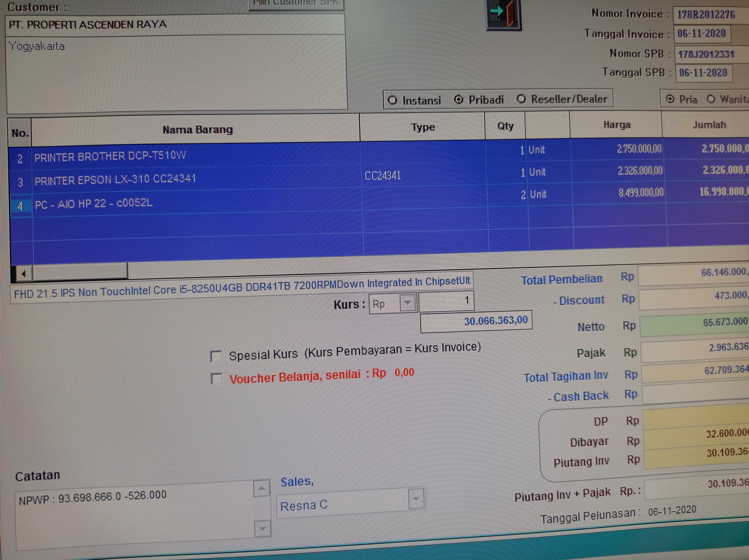Click the Nama Barang column header
This screenshot has width=749, height=560.
point(197,130)
